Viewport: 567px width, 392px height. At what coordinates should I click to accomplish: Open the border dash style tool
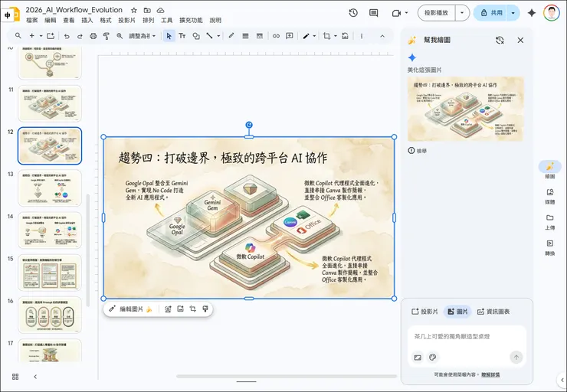coord(259,36)
